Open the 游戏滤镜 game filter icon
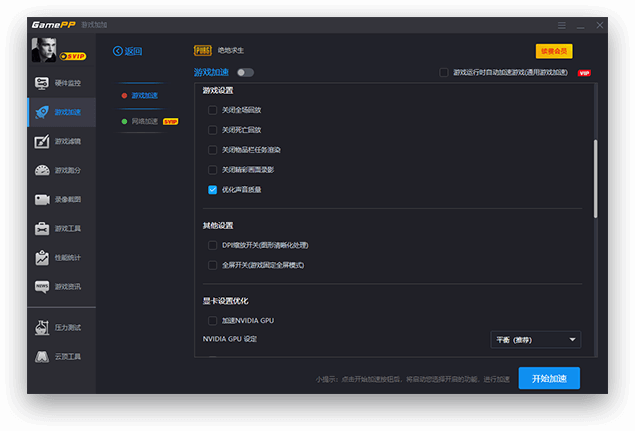The image size is (635, 431). click(x=42, y=142)
